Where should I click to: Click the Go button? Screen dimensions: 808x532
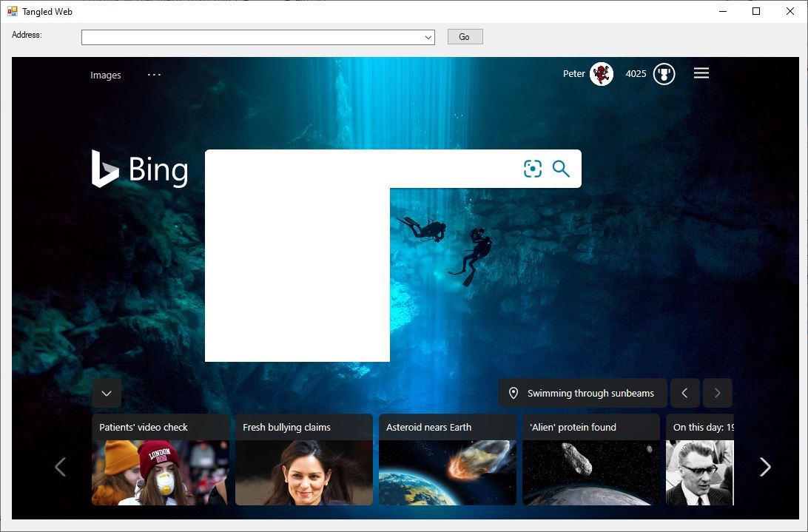(465, 36)
